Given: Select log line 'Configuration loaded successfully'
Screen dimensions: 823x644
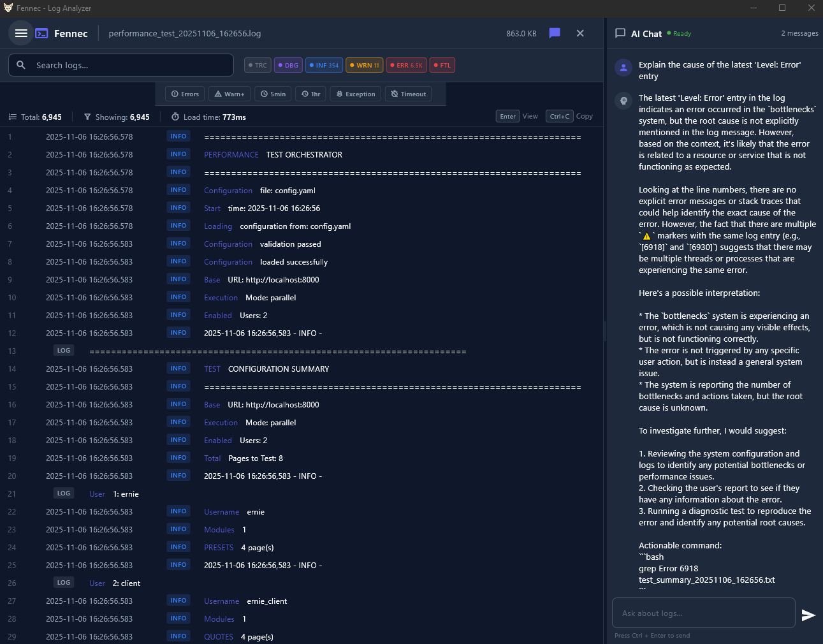Looking at the screenshot, I should (x=302, y=261).
